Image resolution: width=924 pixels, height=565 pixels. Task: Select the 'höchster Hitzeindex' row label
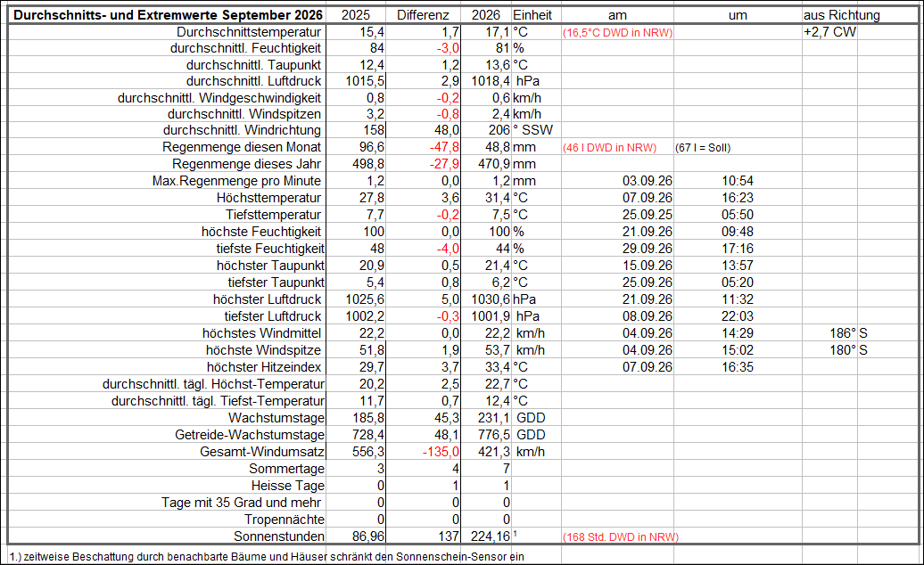[x=264, y=367]
